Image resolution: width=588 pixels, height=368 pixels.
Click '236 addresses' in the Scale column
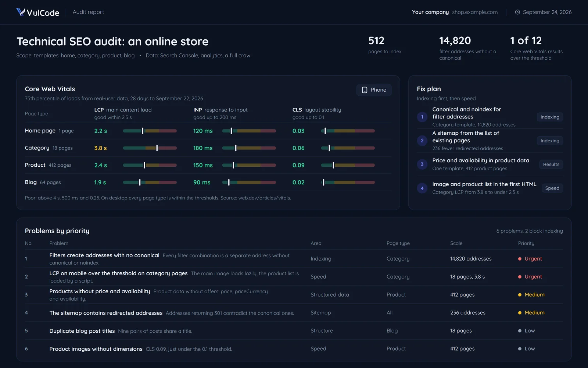point(467,313)
